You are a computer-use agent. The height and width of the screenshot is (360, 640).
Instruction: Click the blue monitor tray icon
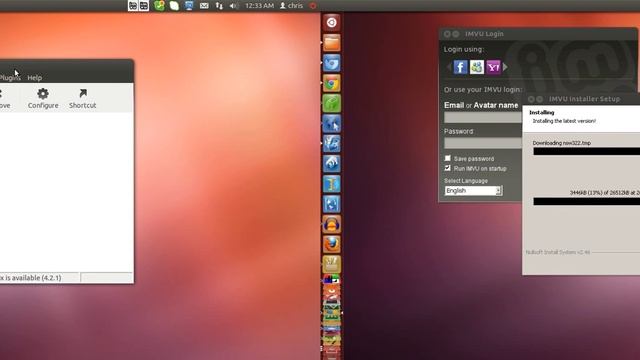pyautogui.click(x=189, y=6)
